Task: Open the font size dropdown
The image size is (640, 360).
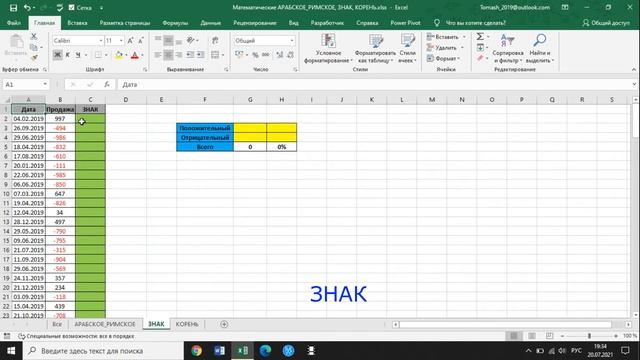Action: (x=121, y=40)
